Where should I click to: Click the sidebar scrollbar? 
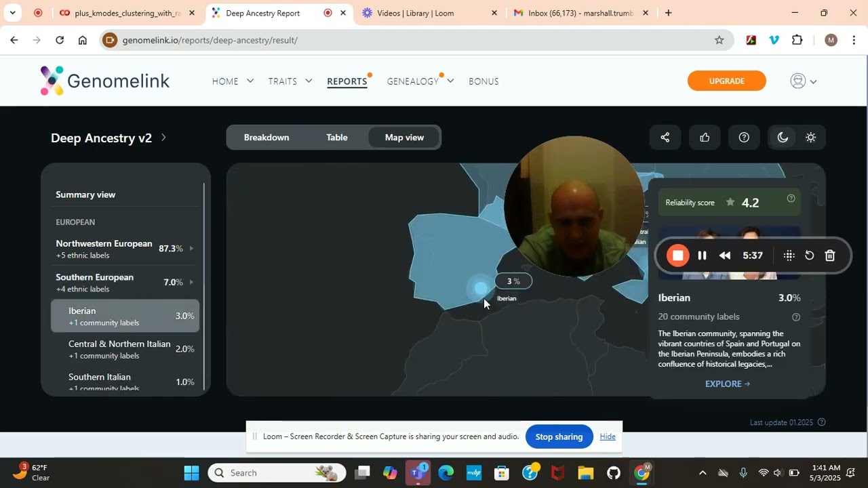[203, 285]
